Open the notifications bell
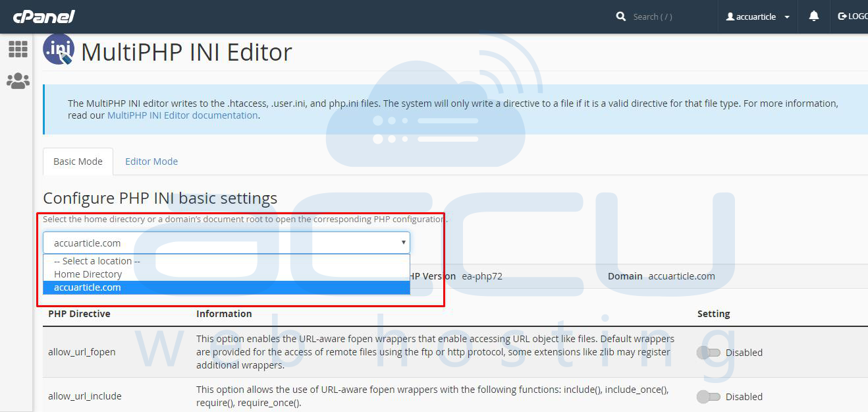Screen dimensions: 868x412 [x=814, y=16]
